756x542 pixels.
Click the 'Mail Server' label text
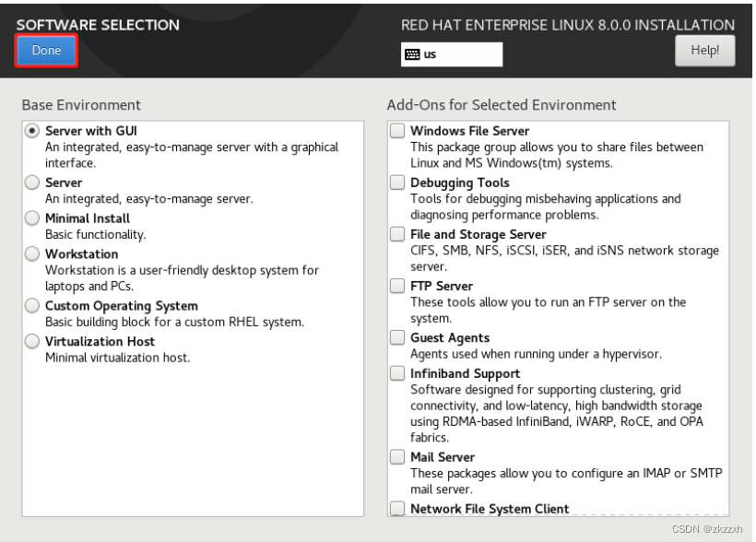(x=443, y=456)
